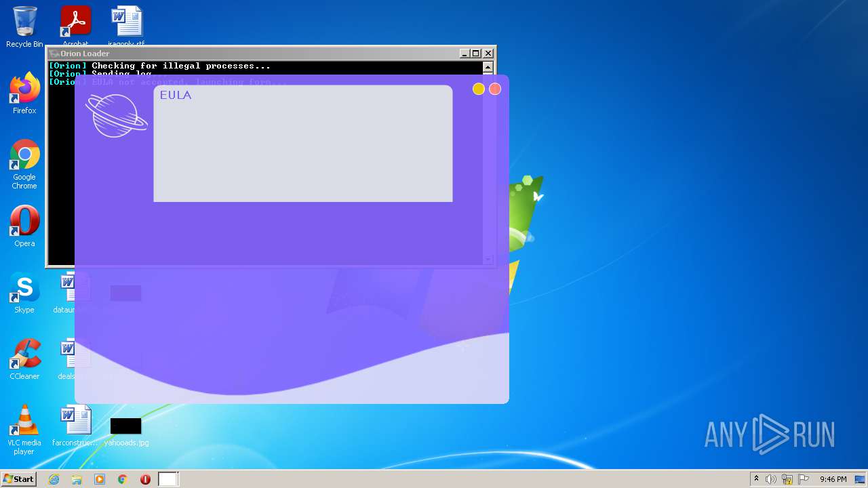The image size is (868, 488).
Task: Open Windows Explorer from taskbar
Action: click(77, 479)
